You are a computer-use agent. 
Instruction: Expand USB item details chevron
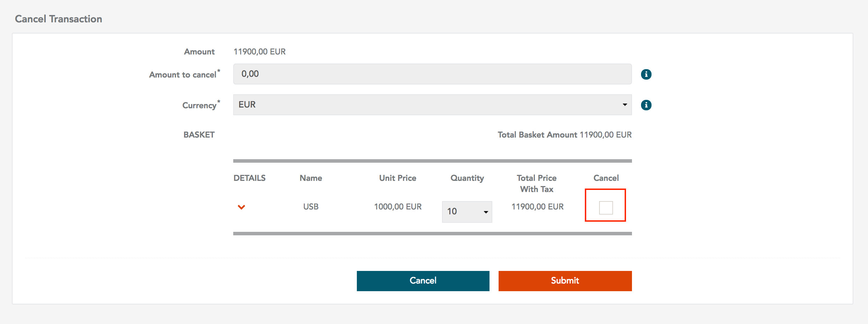pyautogui.click(x=241, y=207)
